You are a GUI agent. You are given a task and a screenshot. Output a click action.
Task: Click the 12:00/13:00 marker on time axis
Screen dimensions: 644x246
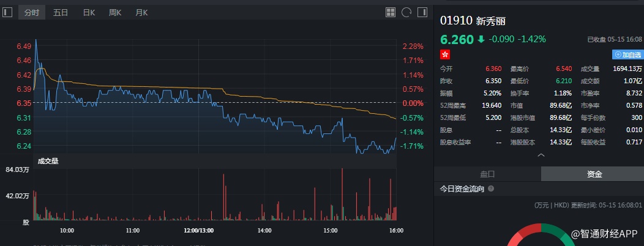(199, 231)
